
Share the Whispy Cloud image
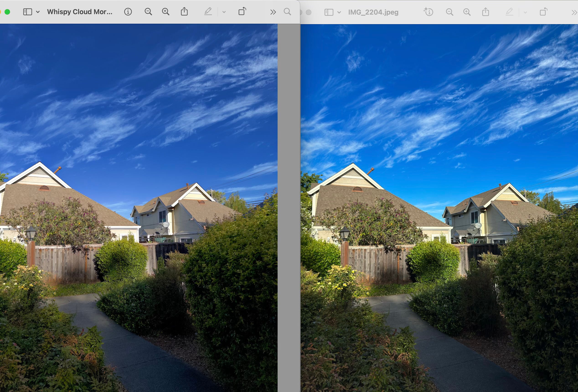pyautogui.click(x=184, y=12)
